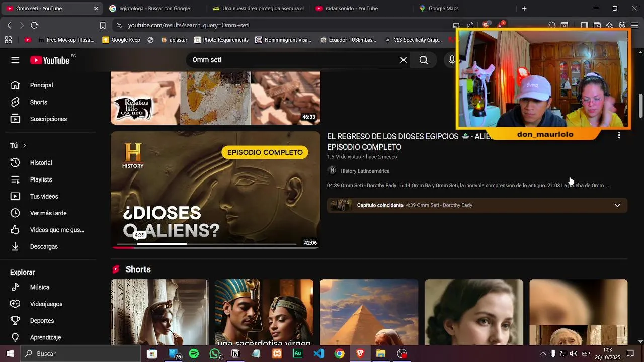The height and width of the screenshot is (362, 644).
Task: Click the YouTube logo
Action: click(49, 60)
